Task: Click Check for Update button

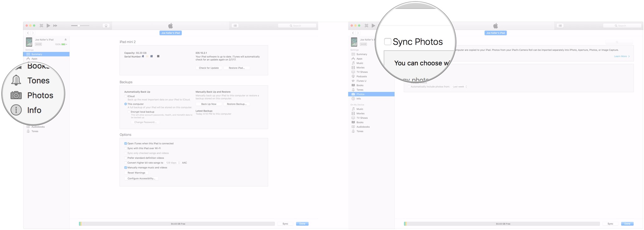Action: (x=209, y=68)
